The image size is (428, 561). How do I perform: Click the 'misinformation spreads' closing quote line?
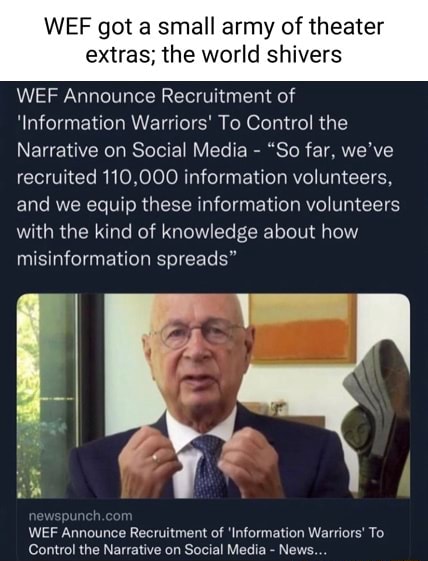[127, 258]
